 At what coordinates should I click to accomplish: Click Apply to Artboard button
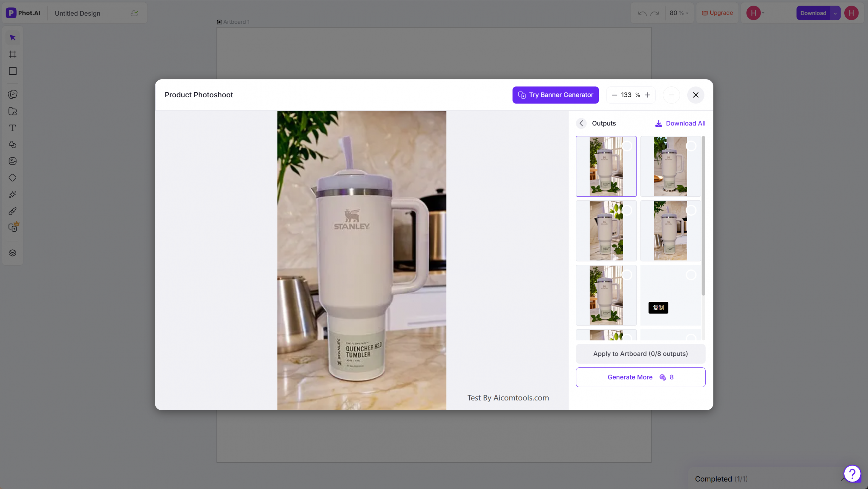click(x=640, y=354)
